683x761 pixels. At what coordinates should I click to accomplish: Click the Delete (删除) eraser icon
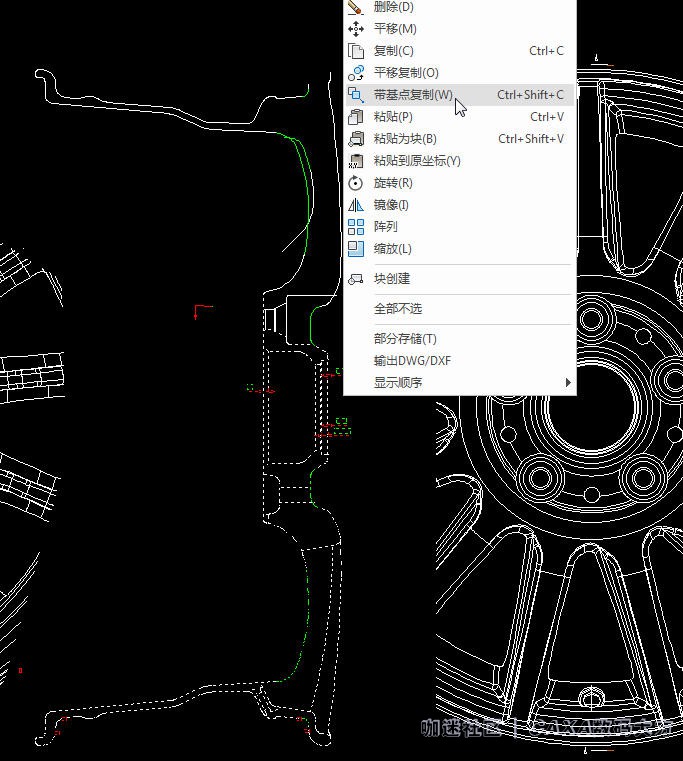click(x=355, y=7)
